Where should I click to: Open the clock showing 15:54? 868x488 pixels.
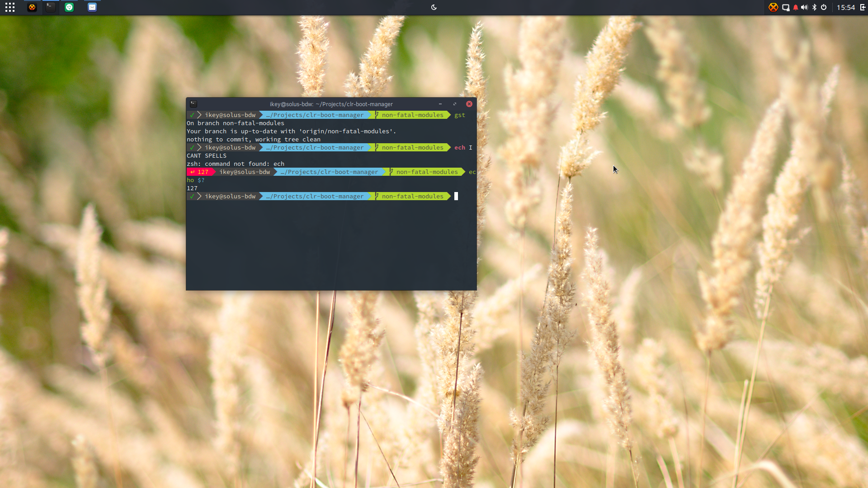(845, 7)
